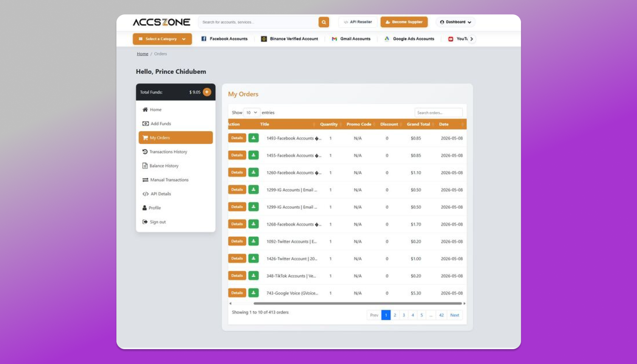637x364 pixels.
Task: Download order 743-Google Voice
Action: 254,293
